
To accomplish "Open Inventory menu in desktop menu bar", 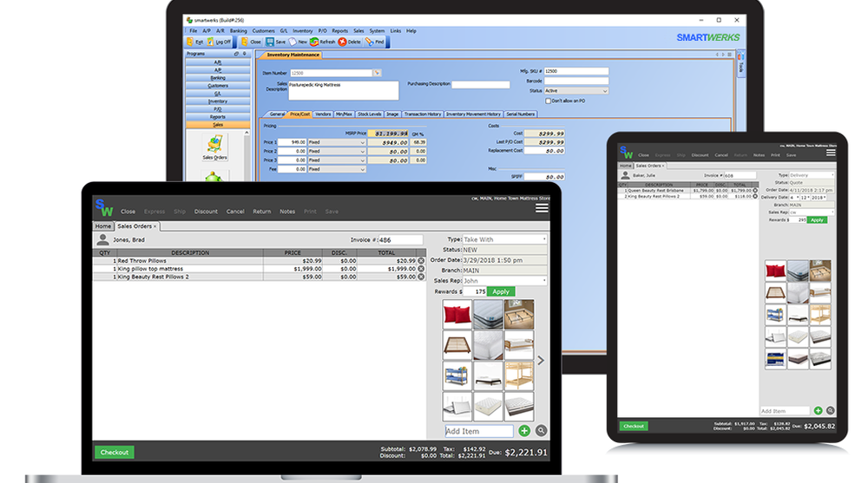I will click(302, 31).
